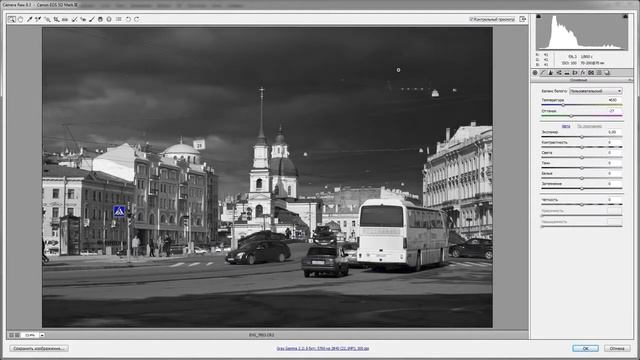640x360 pixels.
Task: Rotate image 90° counterclockwise
Action: [128, 19]
